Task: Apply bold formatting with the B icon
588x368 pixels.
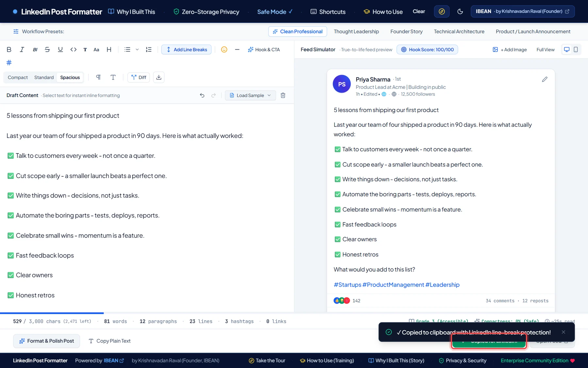Action: click(x=9, y=50)
